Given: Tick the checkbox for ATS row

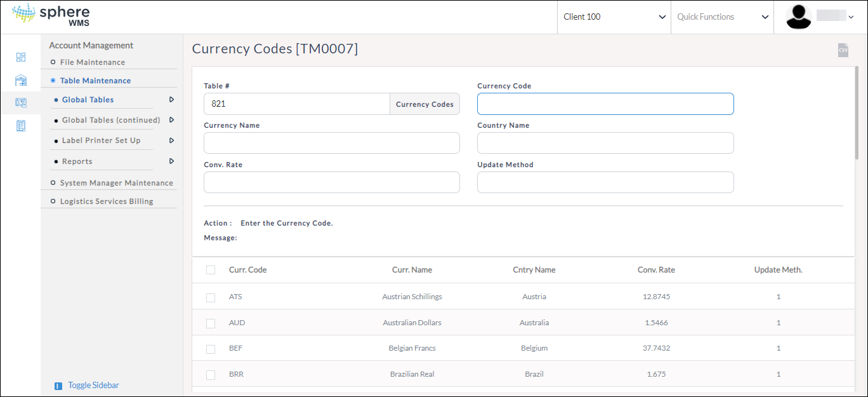Looking at the screenshot, I should 211,297.
